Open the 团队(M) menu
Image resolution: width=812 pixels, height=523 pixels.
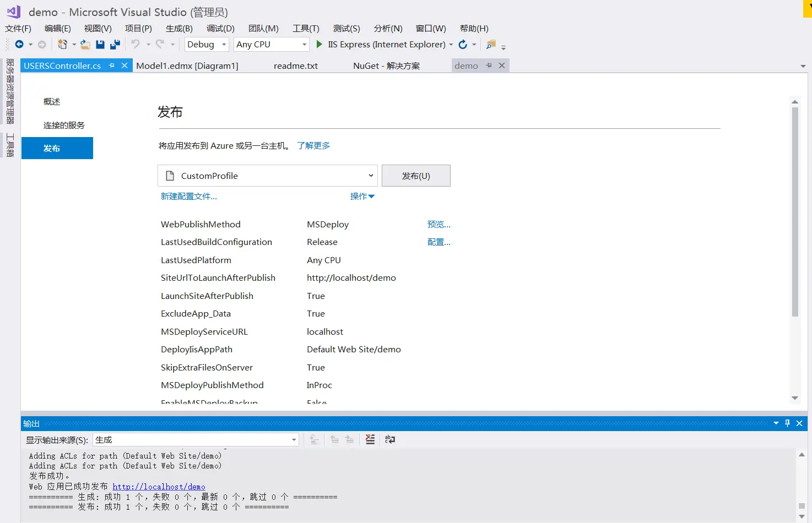pos(263,29)
